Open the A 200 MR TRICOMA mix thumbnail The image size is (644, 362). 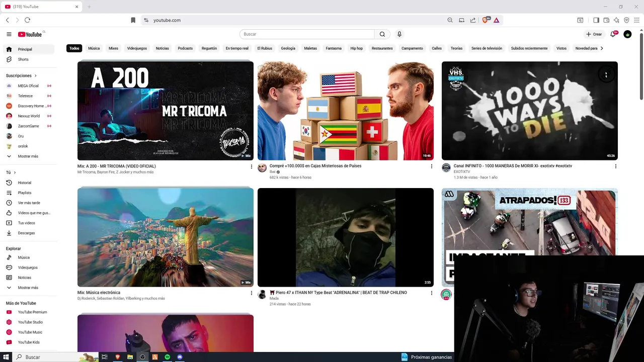(x=166, y=111)
